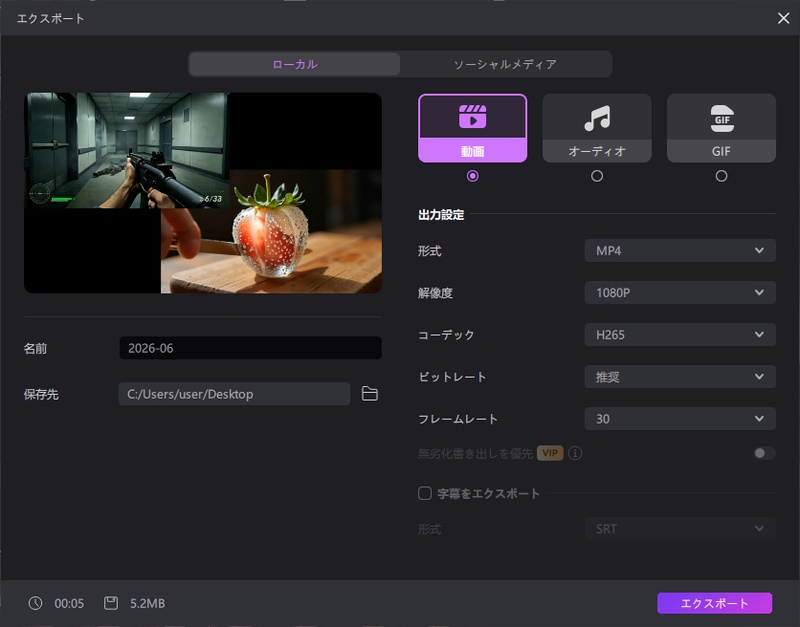Click the purple エクスポート button
The height and width of the screenshot is (627, 800).
click(714, 603)
